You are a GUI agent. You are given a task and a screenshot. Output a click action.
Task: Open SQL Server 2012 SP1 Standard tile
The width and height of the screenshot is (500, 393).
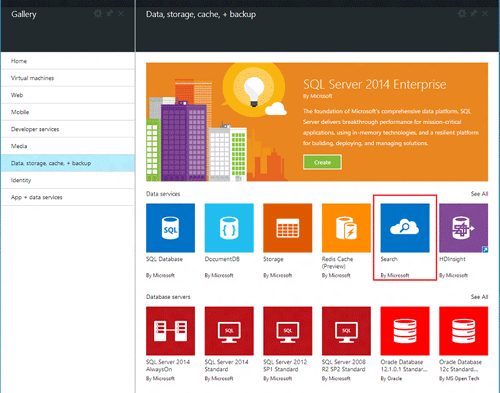click(288, 331)
